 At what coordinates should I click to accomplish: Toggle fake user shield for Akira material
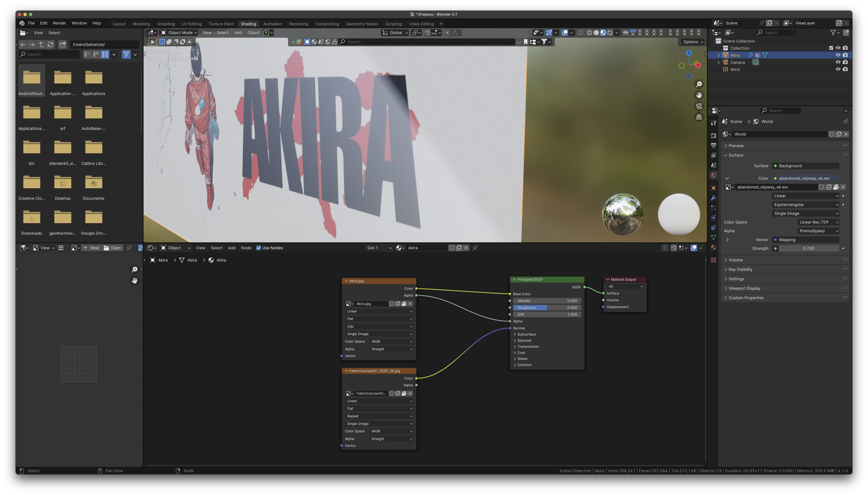point(451,248)
